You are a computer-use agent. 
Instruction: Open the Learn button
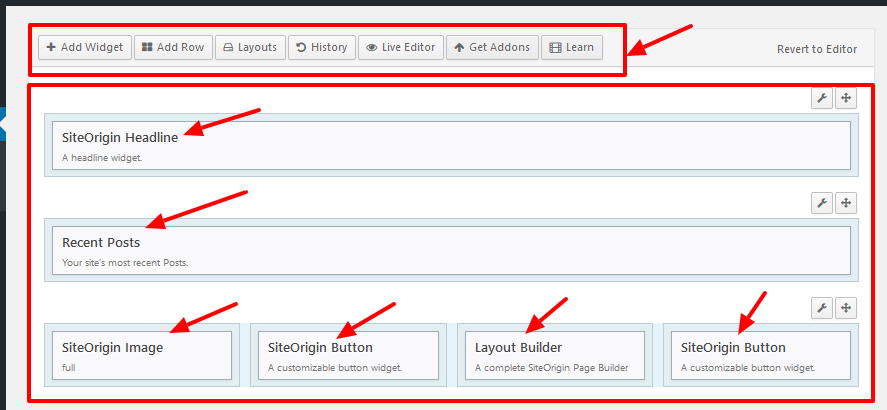(x=572, y=48)
